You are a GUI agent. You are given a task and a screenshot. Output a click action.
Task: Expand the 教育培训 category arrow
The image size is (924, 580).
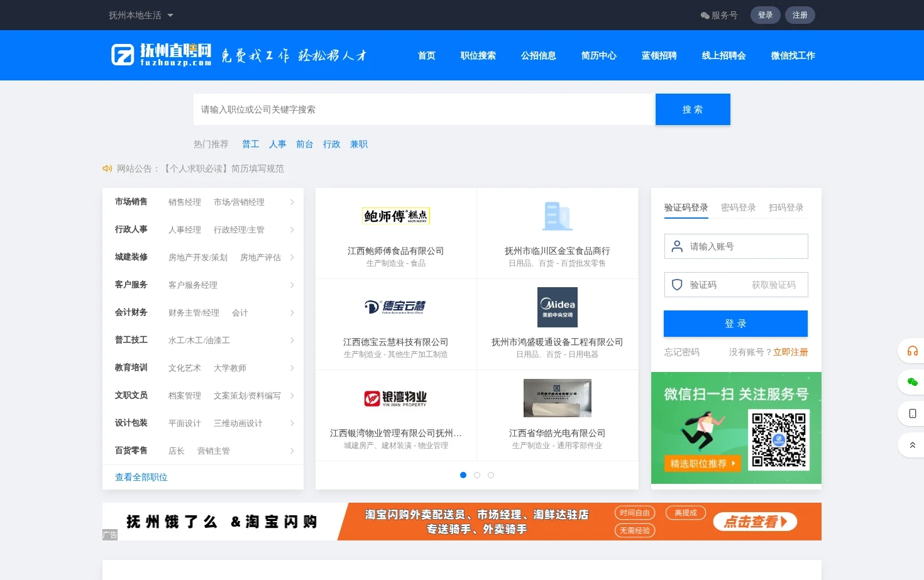pos(292,368)
